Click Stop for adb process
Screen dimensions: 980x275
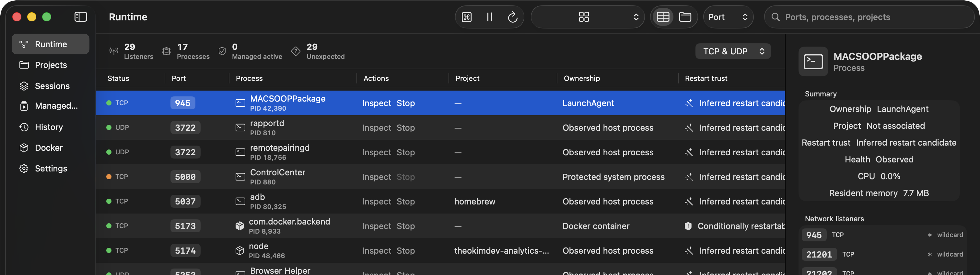pyautogui.click(x=405, y=202)
